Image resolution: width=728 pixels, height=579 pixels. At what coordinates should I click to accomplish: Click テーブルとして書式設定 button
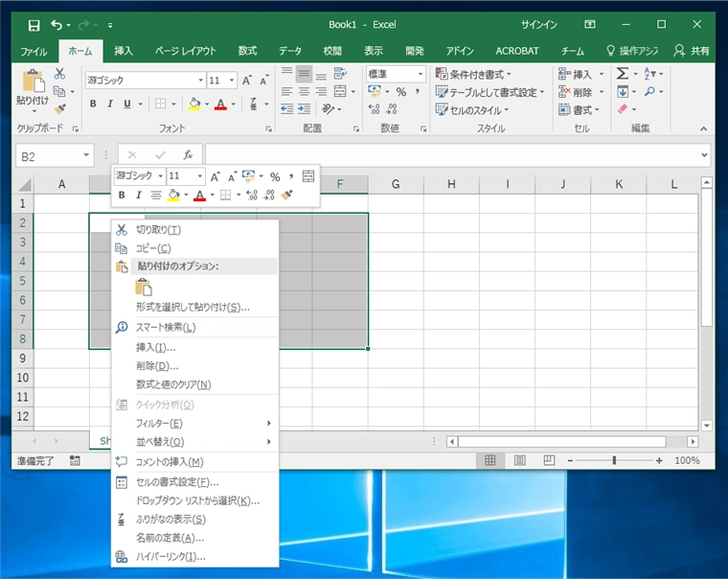[489, 92]
